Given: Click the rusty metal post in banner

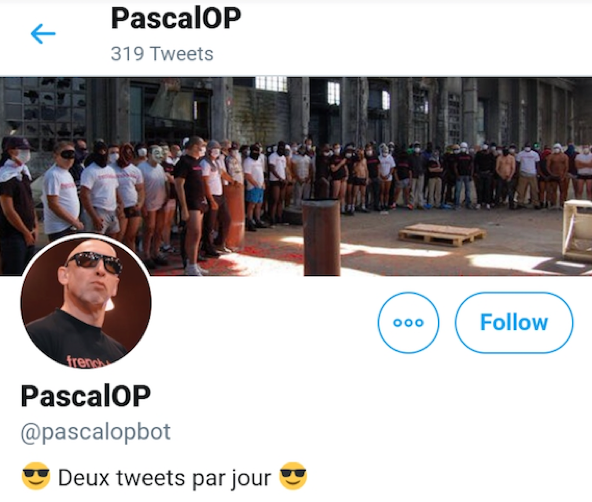Looking at the screenshot, I should coord(322,237).
